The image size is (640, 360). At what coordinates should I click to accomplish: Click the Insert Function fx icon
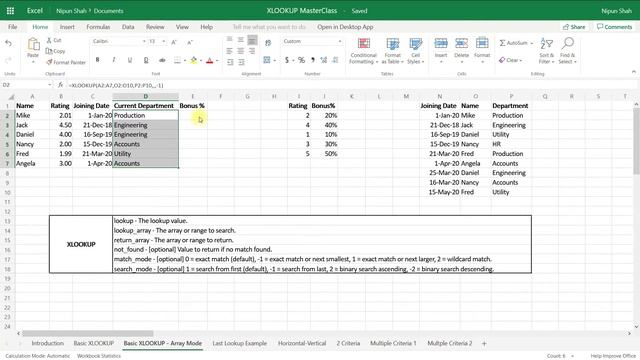click(x=60, y=85)
